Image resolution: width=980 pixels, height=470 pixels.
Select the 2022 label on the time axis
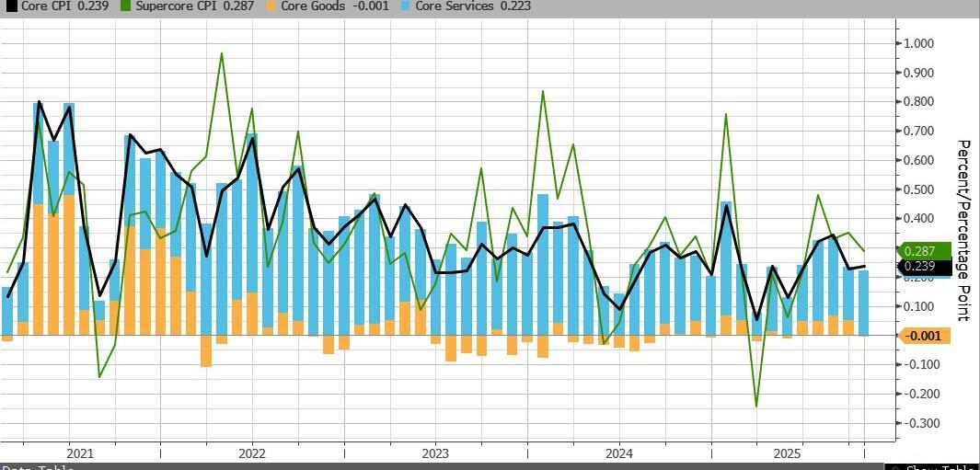point(251,453)
